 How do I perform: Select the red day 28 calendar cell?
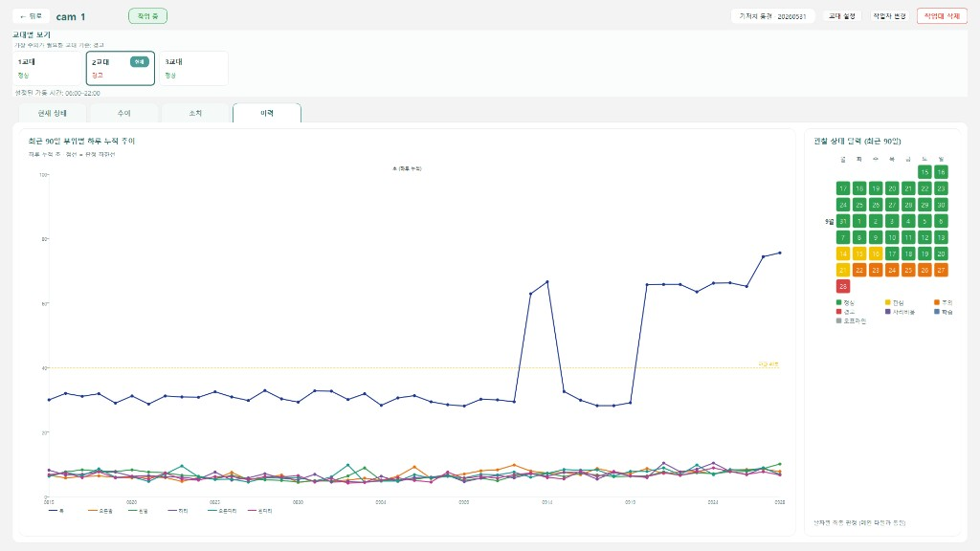(x=843, y=286)
